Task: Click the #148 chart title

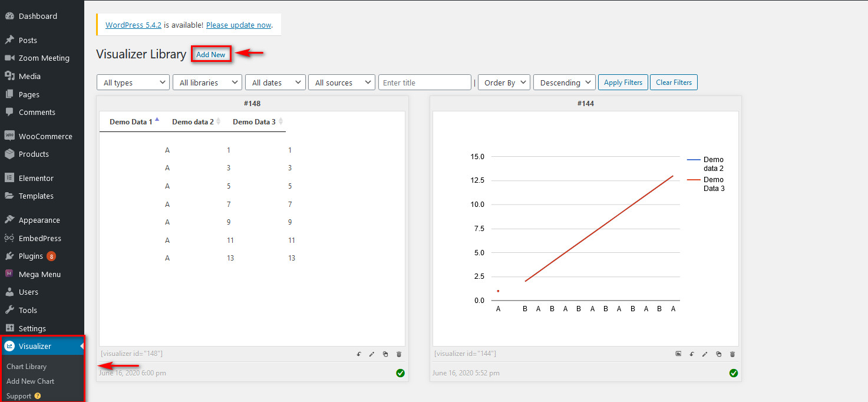Action: coord(252,103)
